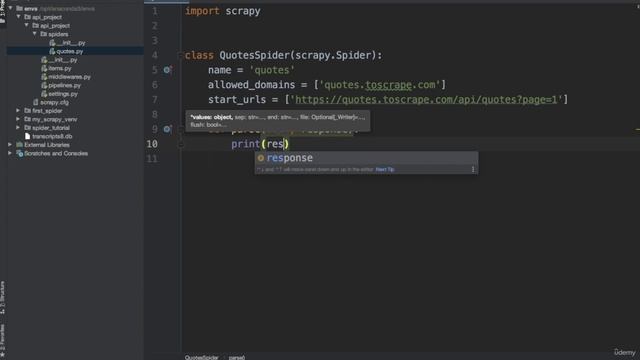Select the inner api_project folder
Image resolution: width=640 pixels, height=360 pixels.
[x=55, y=25]
